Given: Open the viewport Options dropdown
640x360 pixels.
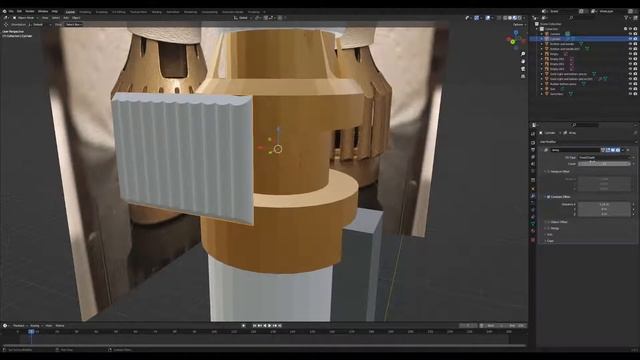Looking at the screenshot, I should (x=519, y=25).
